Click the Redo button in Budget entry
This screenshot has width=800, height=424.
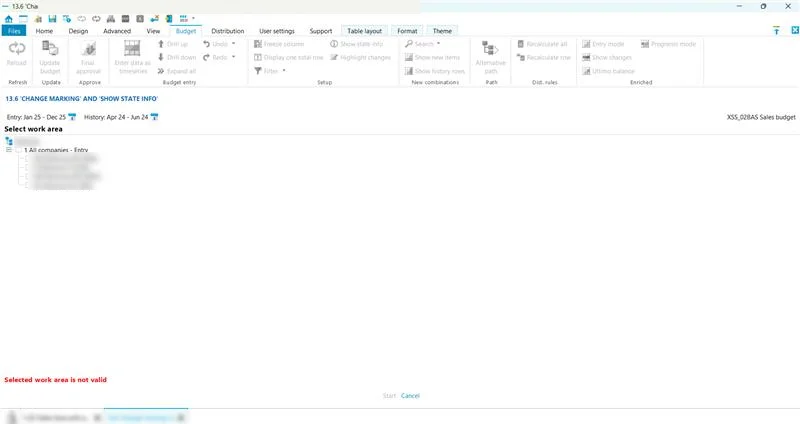pos(215,58)
